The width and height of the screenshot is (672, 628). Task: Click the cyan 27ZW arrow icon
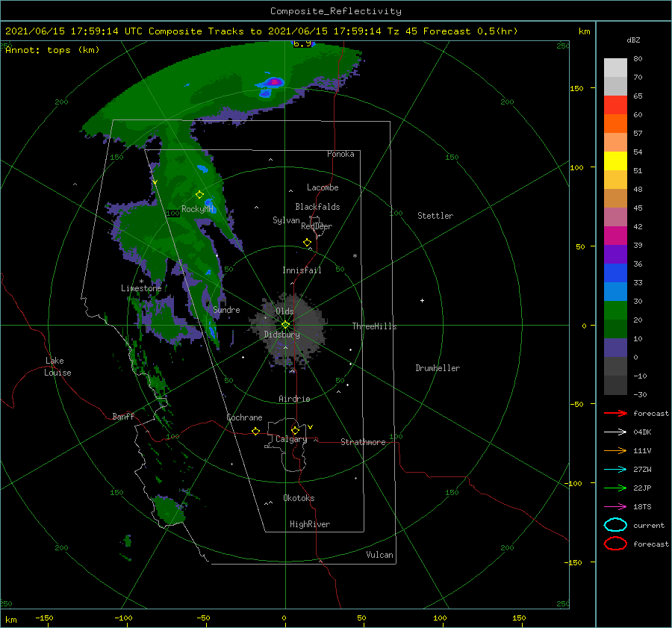point(615,470)
